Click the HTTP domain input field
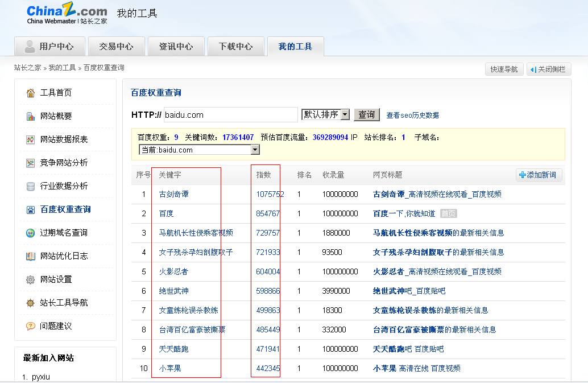588x383 pixels. click(x=230, y=115)
